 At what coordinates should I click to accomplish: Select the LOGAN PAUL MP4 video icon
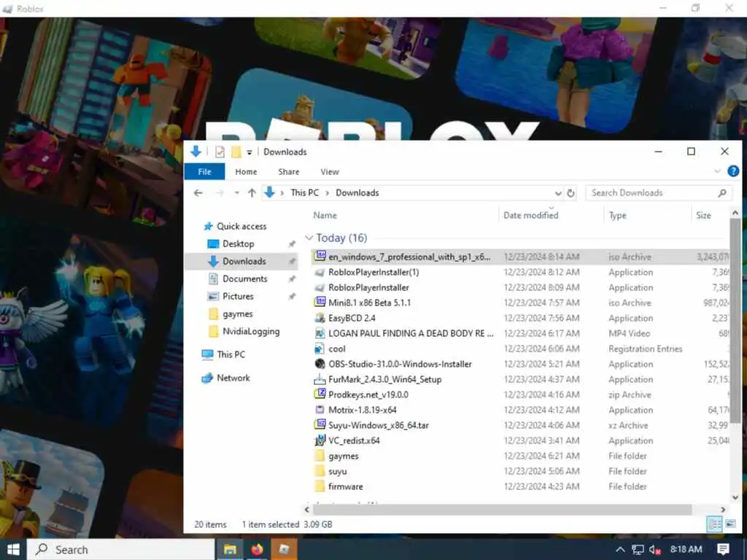320,333
